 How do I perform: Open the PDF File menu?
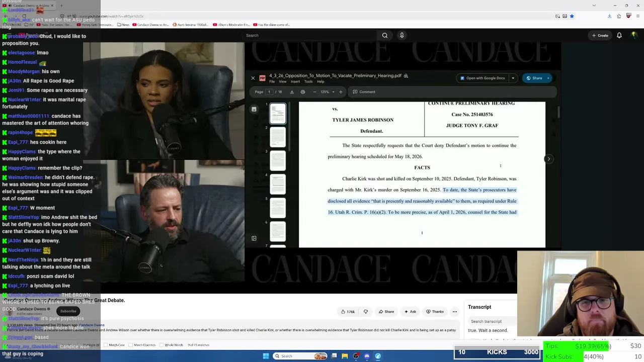click(x=272, y=81)
